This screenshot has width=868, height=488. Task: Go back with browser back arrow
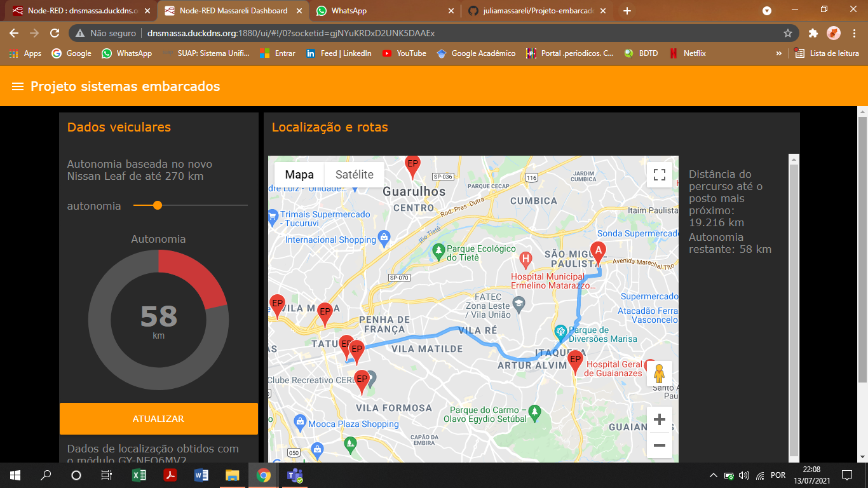(14, 33)
